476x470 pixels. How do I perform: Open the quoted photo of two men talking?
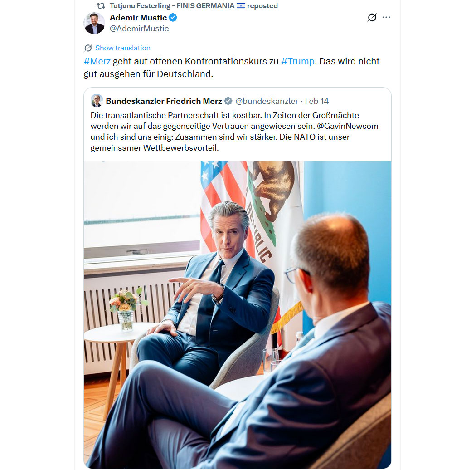click(238, 314)
